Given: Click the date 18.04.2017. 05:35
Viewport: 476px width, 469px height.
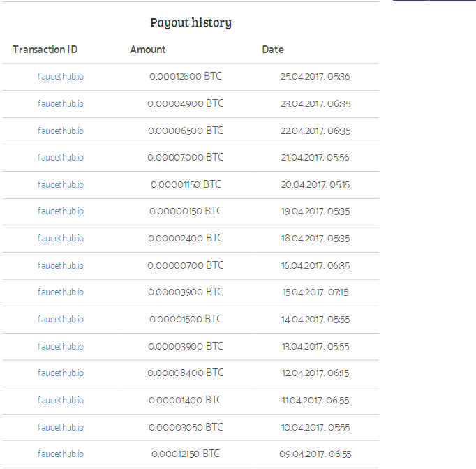Looking at the screenshot, I should (x=315, y=238).
